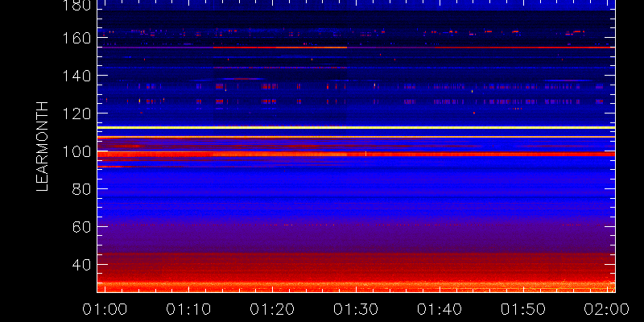Viewport: 644px width, 322px height.
Task: Click the 01:40 time axis label
Action: click(440, 309)
